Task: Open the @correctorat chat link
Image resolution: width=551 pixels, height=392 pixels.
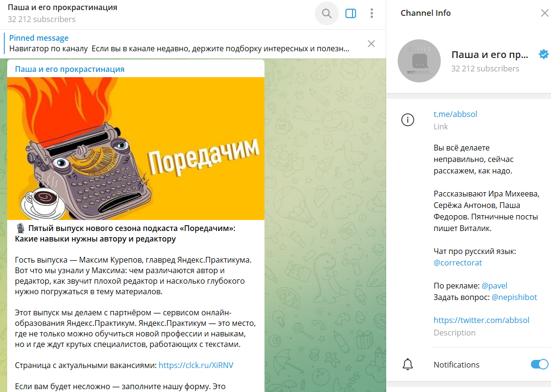Action: (x=458, y=263)
